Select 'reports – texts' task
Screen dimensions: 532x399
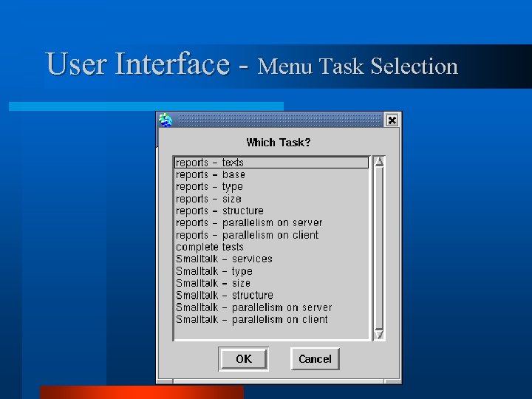click(x=271, y=163)
